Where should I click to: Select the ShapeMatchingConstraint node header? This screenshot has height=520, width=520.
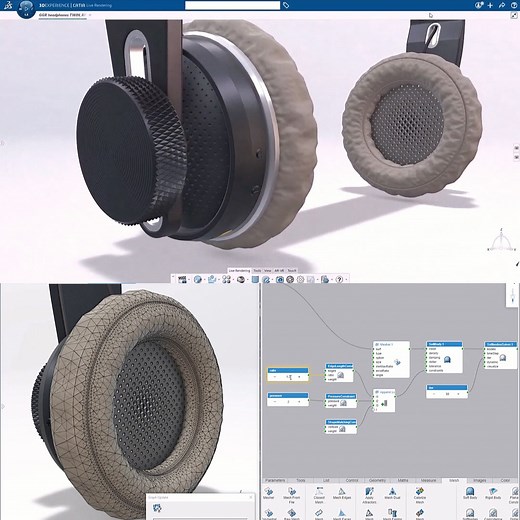[341, 422]
